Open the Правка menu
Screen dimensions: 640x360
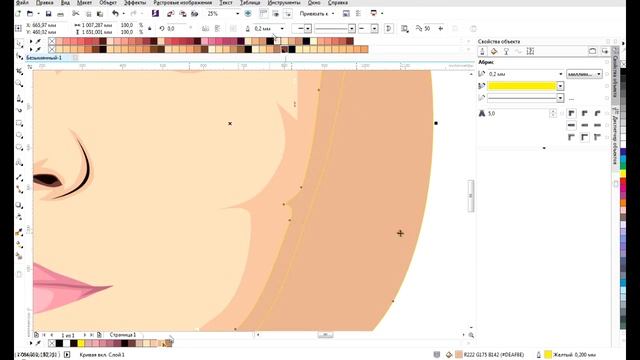[x=44, y=3]
